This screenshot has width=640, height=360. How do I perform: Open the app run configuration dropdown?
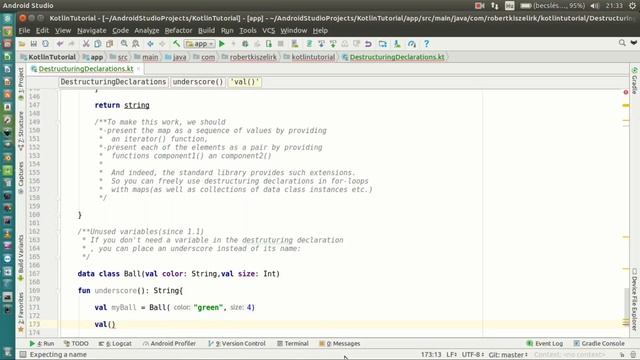point(199,44)
